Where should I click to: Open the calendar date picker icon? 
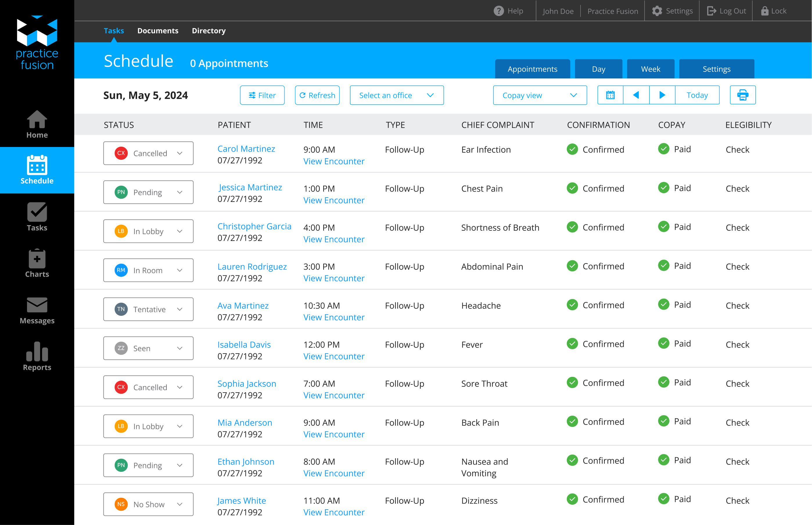[610, 95]
